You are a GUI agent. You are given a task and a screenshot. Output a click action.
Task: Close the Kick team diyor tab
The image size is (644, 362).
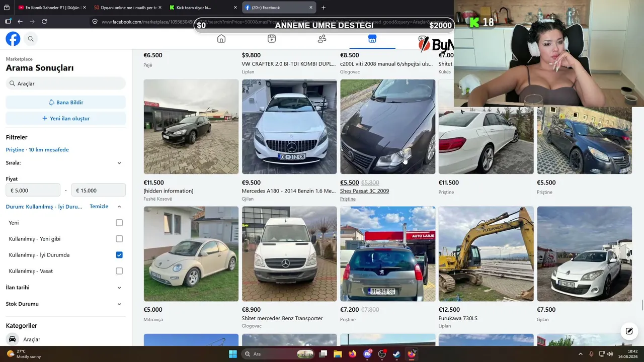pos(235,8)
